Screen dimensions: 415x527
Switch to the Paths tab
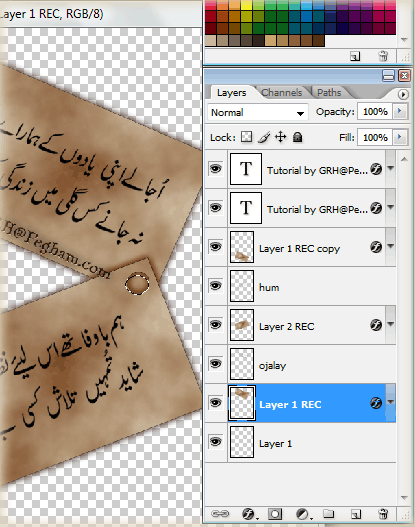(329, 92)
